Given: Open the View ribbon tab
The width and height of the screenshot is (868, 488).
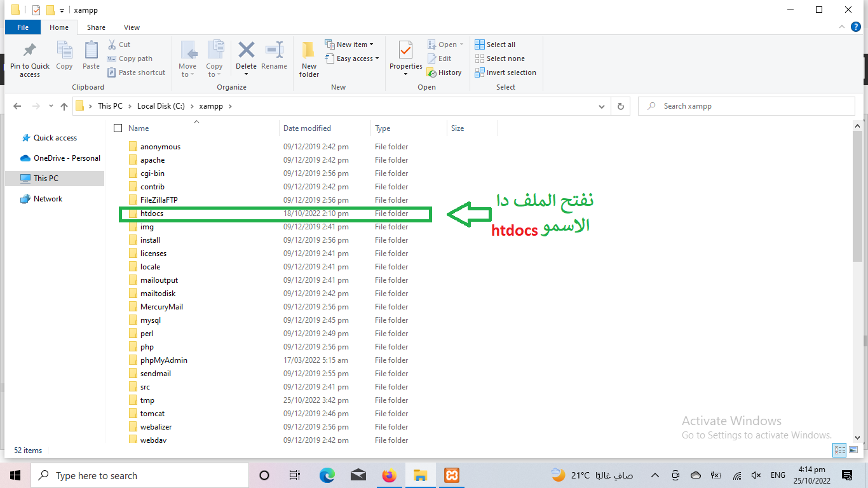Looking at the screenshot, I should tap(132, 27).
